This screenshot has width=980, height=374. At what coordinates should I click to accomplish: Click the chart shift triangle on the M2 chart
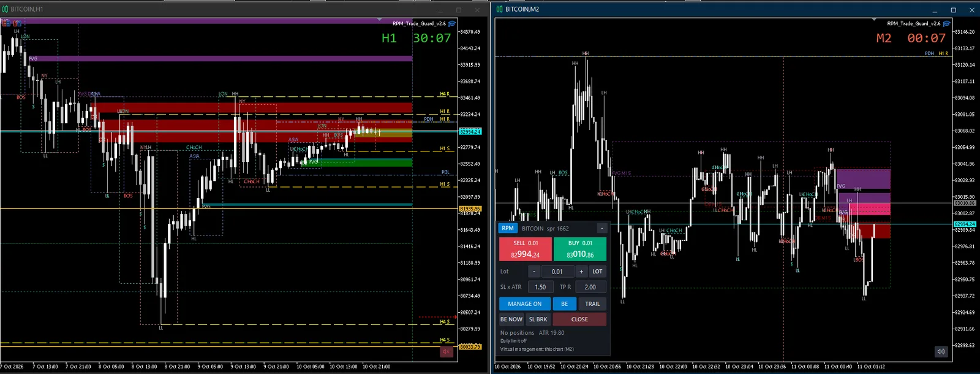873,20
